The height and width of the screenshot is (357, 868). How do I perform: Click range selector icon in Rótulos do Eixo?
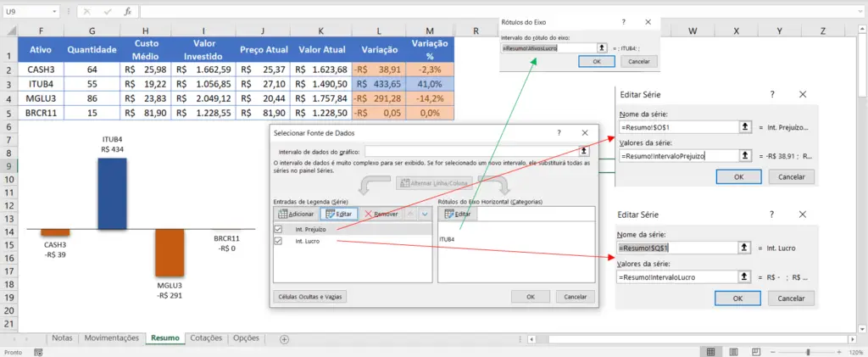tap(602, 48)
